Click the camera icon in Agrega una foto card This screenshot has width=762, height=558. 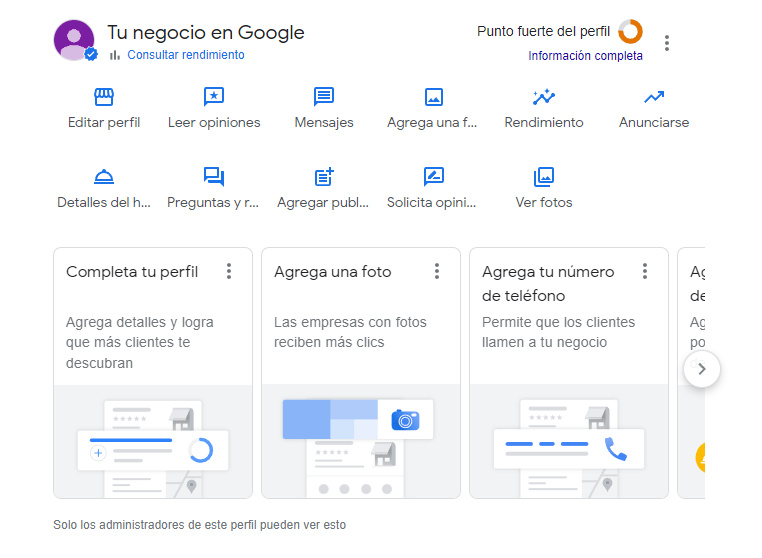click(x=405, y=420)
